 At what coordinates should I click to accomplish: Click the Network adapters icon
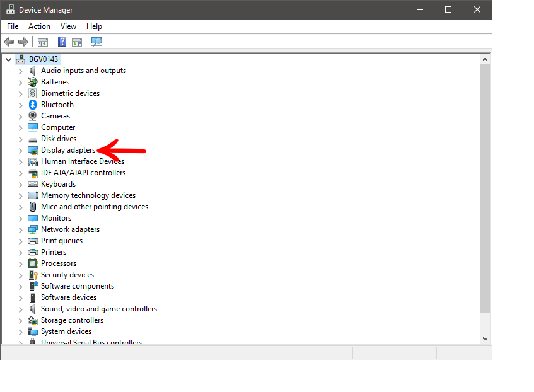[33, 229]
